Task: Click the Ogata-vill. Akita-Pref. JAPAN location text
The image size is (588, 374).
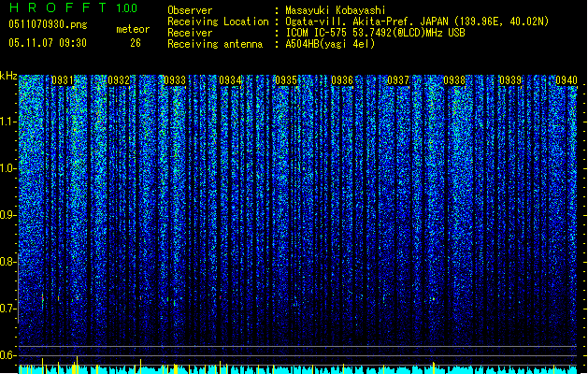Action: [417, 22]
